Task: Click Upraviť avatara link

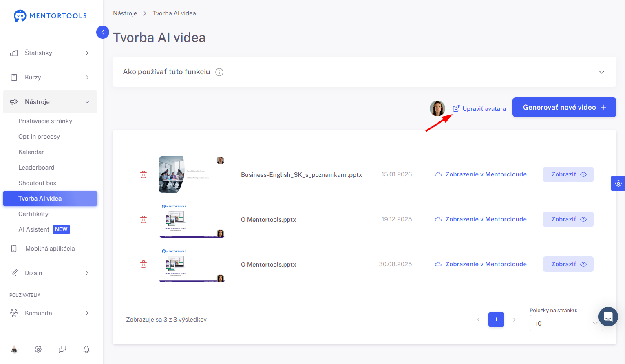Action: click(479, 109)
